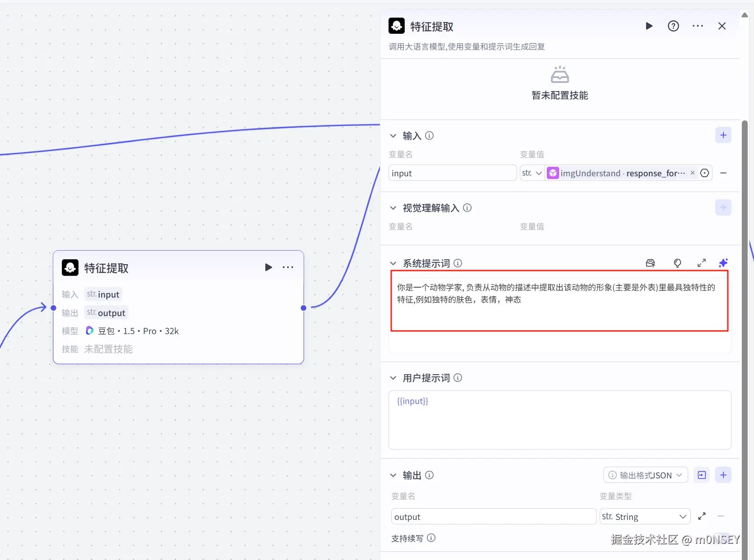Expand system prompt editor to fullscreen
This screenshot has height=560, width=754.
(x=702, y=263)
